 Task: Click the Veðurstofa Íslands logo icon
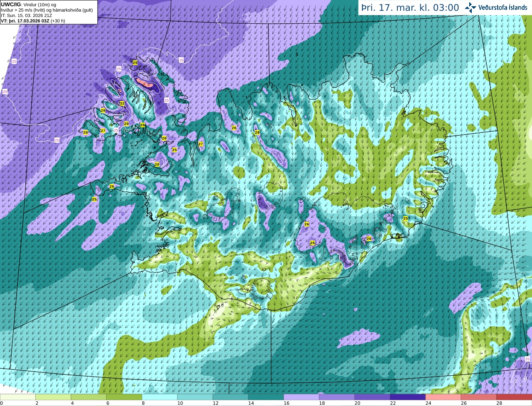pos(470,7)
